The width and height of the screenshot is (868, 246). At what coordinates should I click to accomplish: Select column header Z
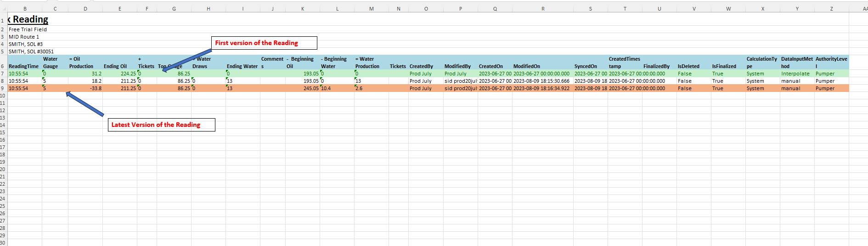coord(831,9)
